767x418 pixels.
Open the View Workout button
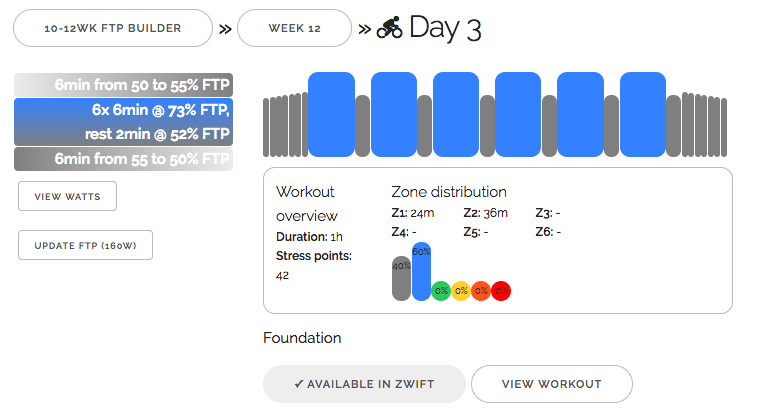tap(551, 384)
